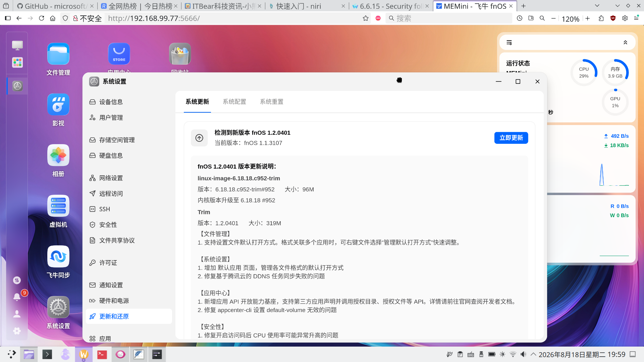Click the transfer tasks icon in dock
The height and width of the screenshot is (362, 644).
(x=17, y=280)
